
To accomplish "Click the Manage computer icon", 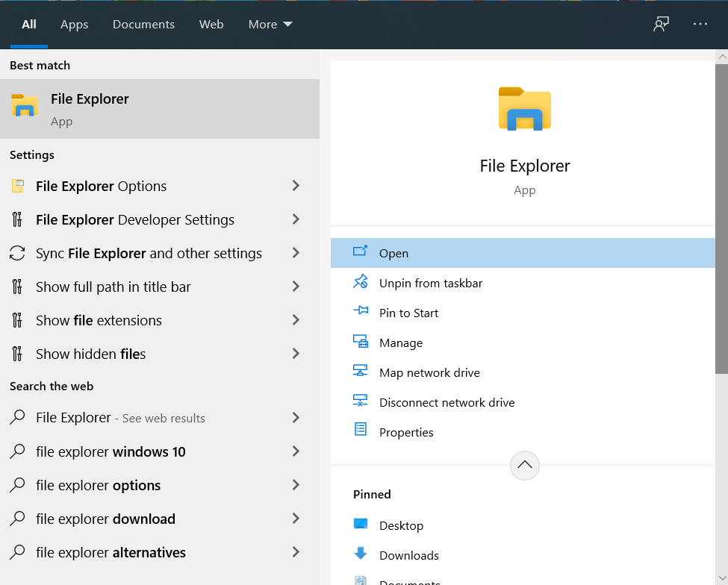I will (x=361, y=342).
